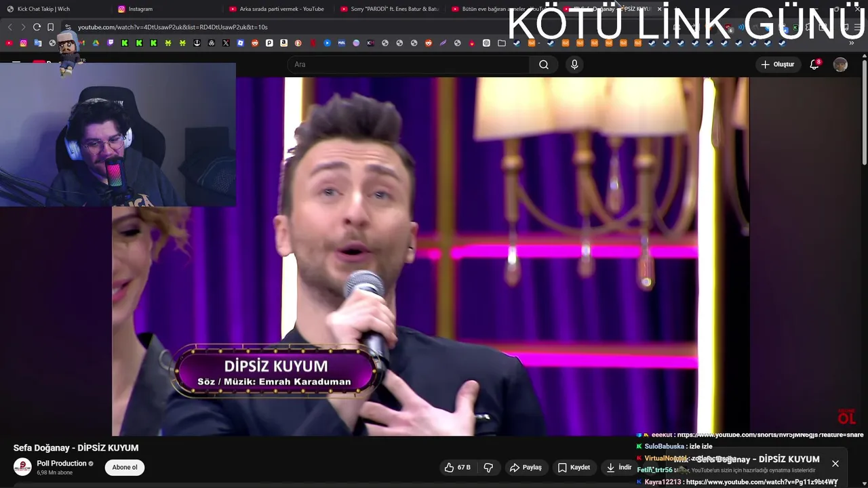Close the Mix playlist panel with X
Viewport: 868px width, 488px height.
[835, 464]
